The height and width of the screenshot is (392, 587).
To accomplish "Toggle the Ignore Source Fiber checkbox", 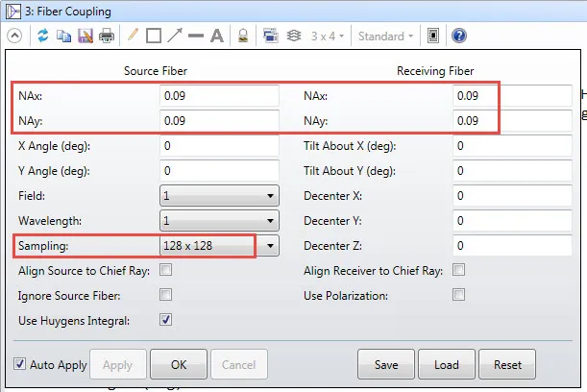I will tap(166, 295).
